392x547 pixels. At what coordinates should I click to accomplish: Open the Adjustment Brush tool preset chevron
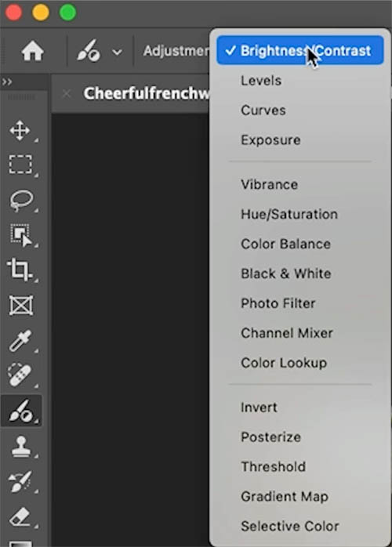(x=117, y=53)
